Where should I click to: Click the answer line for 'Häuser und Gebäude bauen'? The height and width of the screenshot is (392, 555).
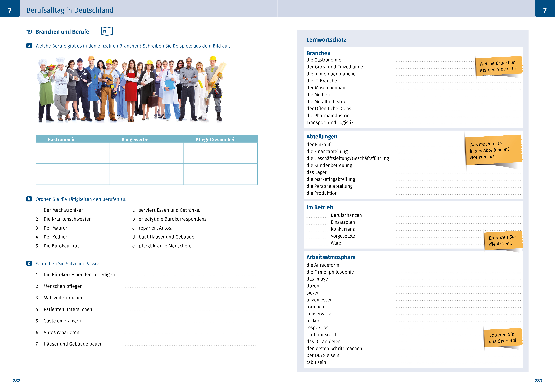click(190, 344)
